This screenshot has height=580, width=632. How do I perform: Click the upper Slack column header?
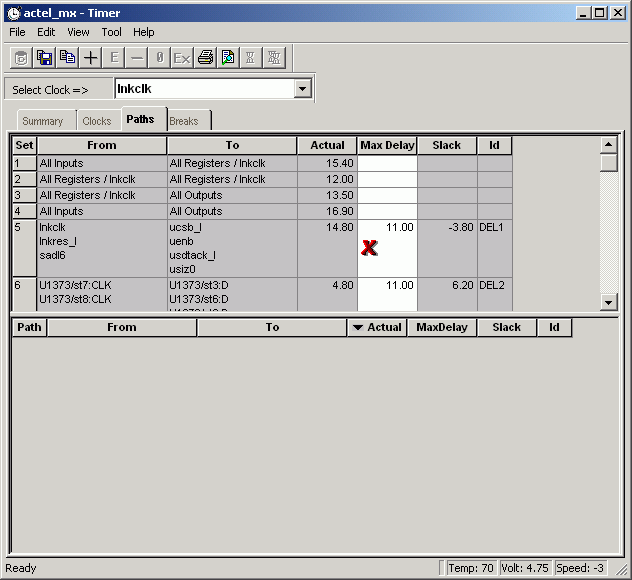tap(447, 145)
